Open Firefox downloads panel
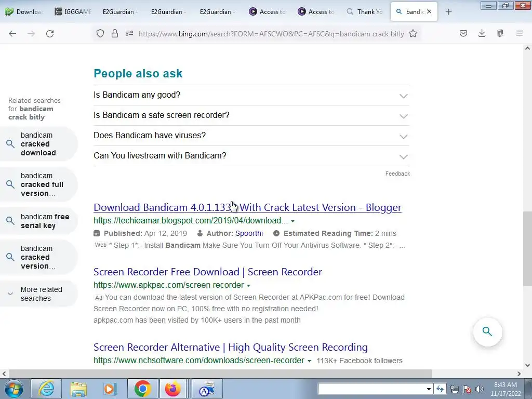Image resolution: width=532 pixels, height=399 pixels. [x=482, y=33]
